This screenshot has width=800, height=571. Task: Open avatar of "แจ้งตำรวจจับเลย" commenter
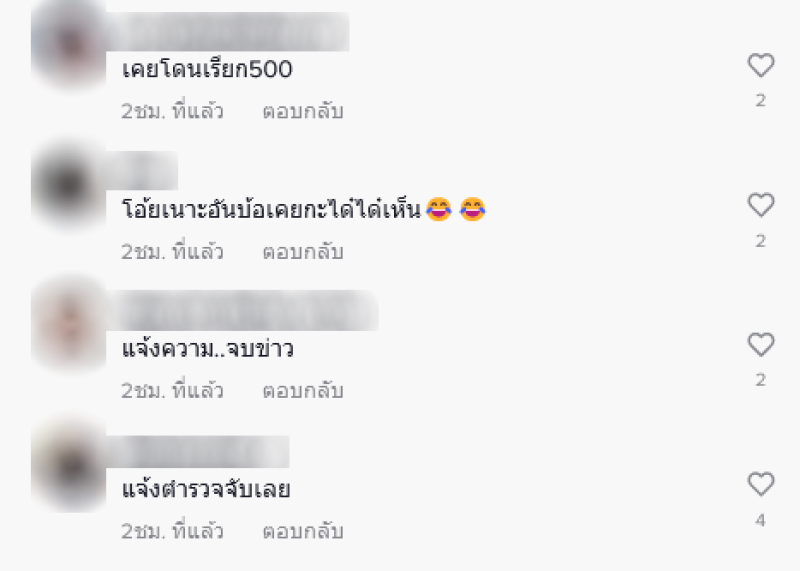click(68, 465)
